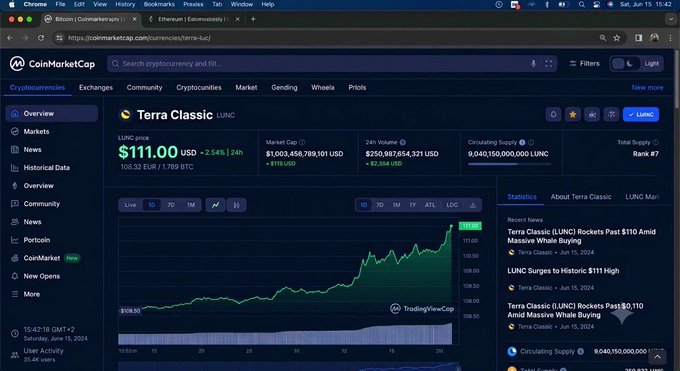Click the bookmark star in the address bar
This screenshot has height=371, width=680.
pos(617,38)
